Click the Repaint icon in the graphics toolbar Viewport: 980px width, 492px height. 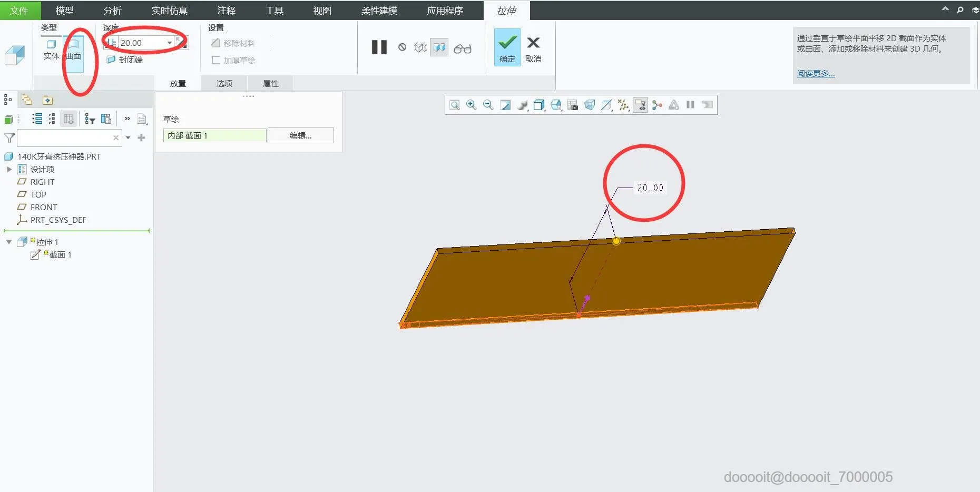click(505, 105)
